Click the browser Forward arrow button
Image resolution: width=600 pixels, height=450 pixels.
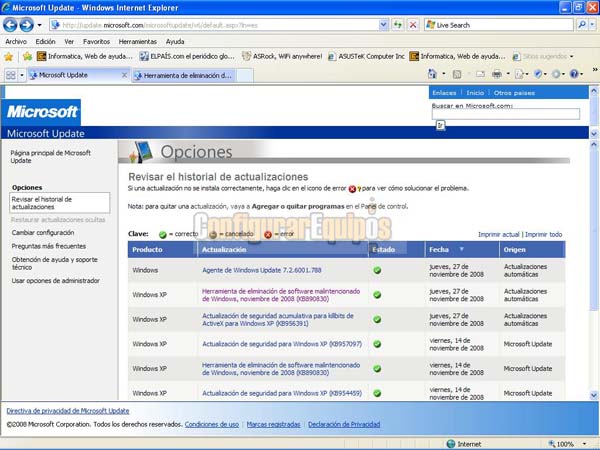pos(26,25)
